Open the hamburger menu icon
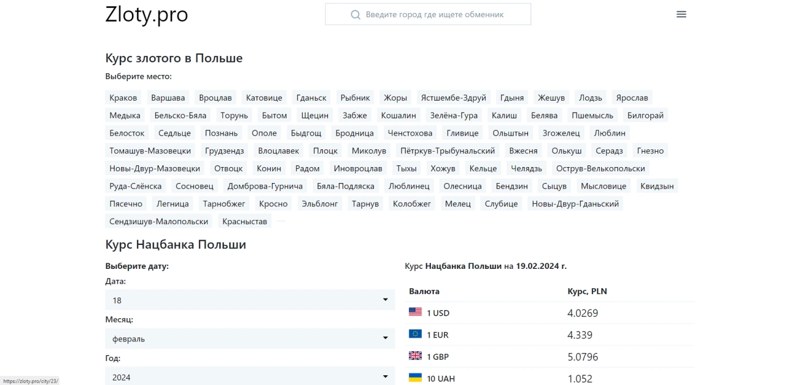 pos(681,14)
